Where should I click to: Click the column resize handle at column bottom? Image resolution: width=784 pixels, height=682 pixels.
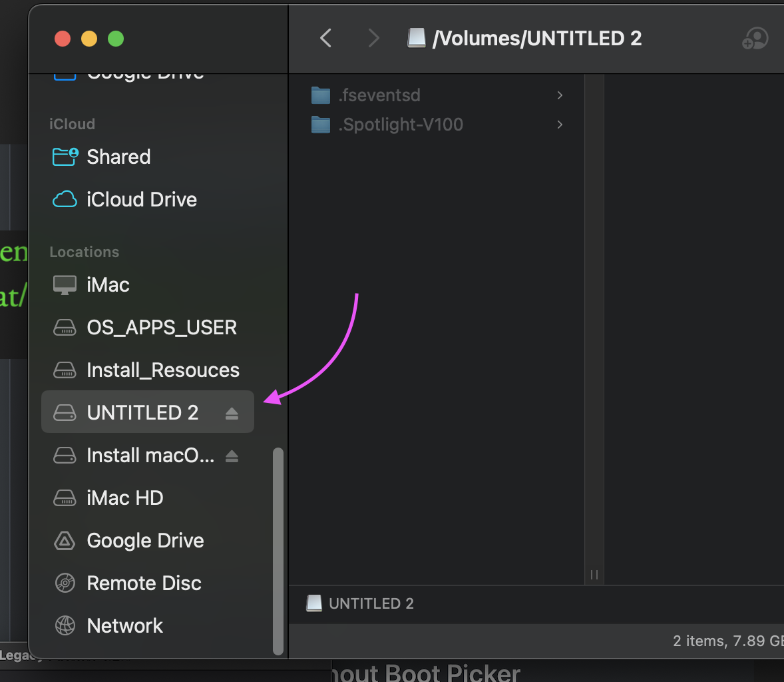tap(594, 574)
